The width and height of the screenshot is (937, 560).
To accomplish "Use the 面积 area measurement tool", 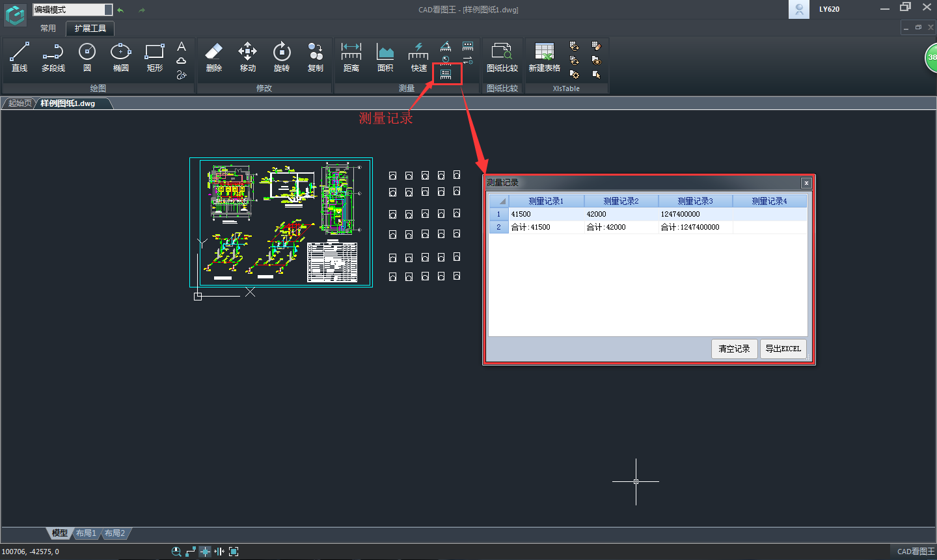I will point(385,57).
